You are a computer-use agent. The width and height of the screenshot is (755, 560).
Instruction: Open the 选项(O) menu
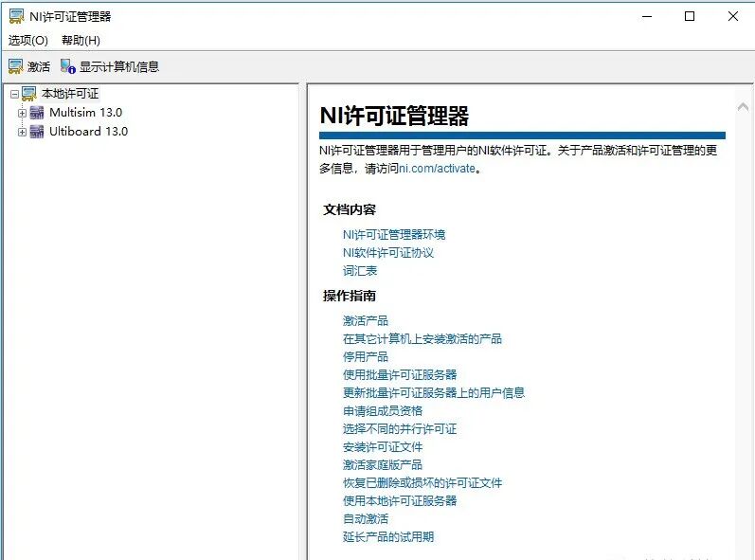point(28,40)
